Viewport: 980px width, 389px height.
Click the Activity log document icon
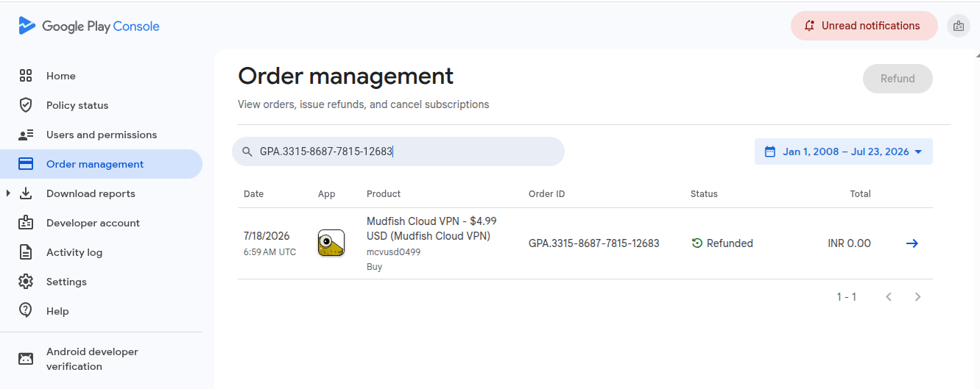tap(26, 252)
